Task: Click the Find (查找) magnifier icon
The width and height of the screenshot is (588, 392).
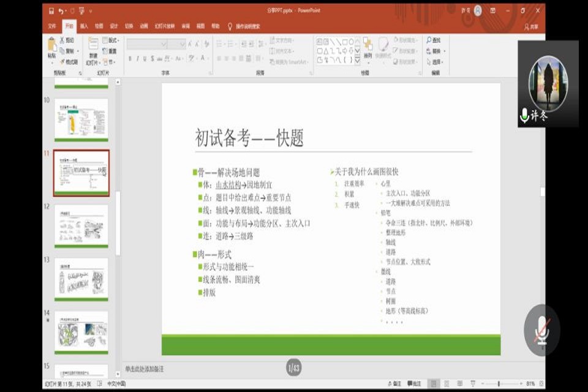Action: point(429,40)
